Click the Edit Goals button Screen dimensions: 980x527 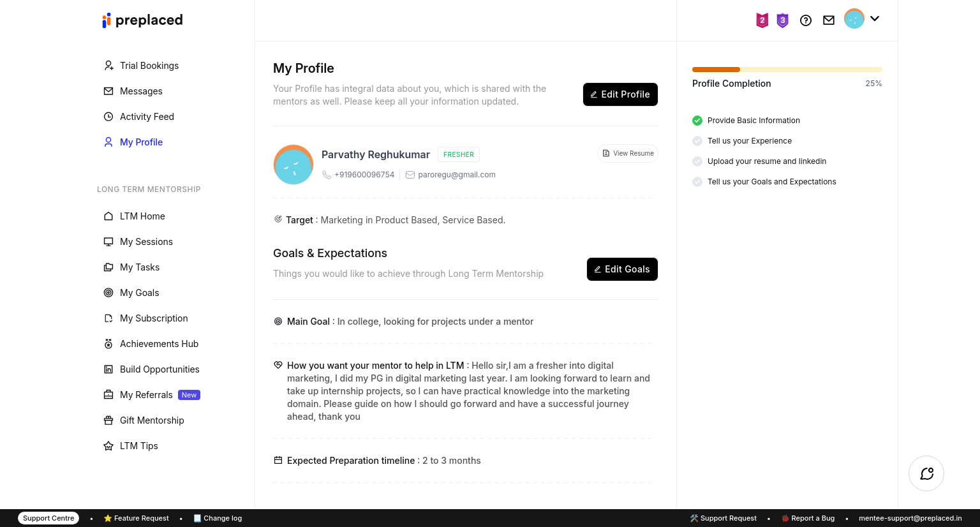point(622,269)
